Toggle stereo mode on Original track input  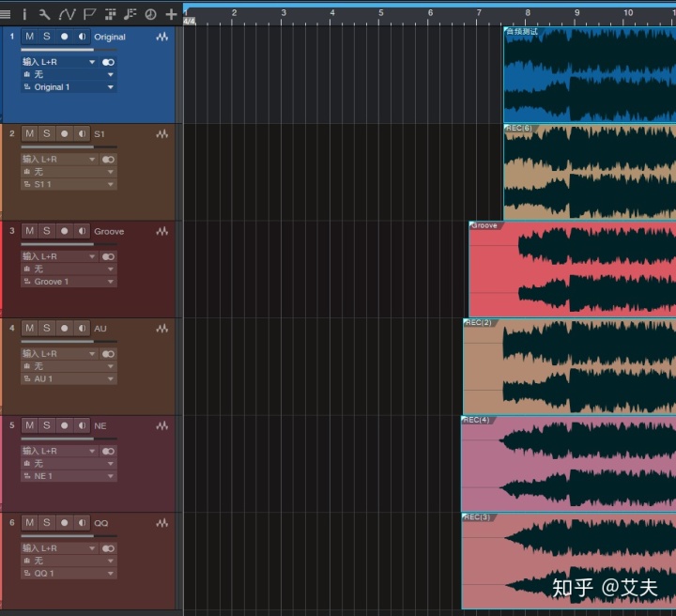click(108, 63)
